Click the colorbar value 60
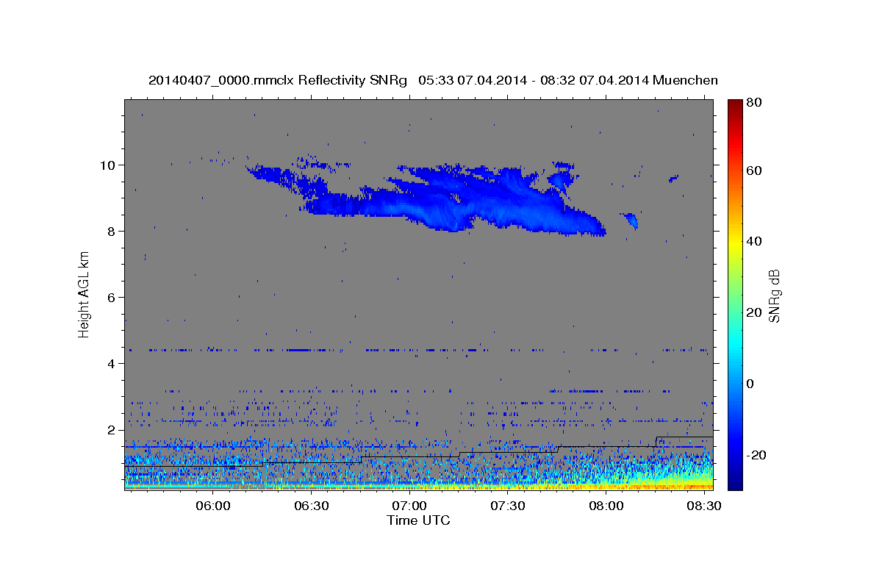Viewport: 882px width, 588px height. point(753,171)
